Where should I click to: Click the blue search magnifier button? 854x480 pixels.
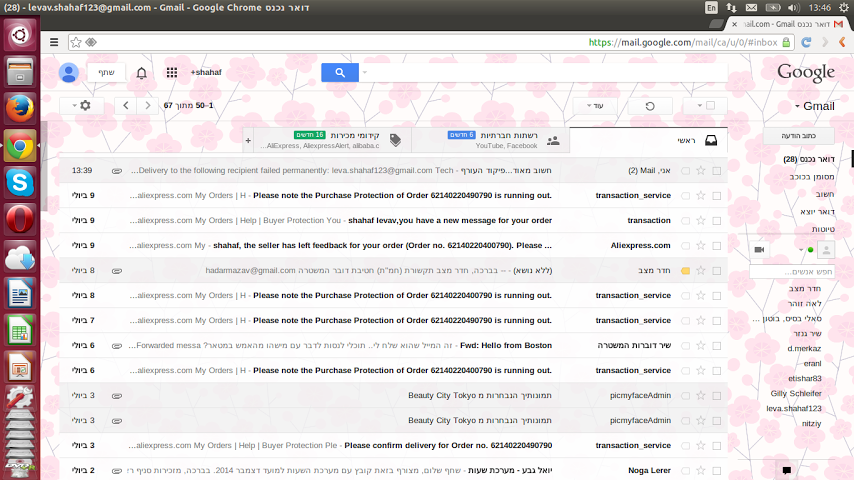click(340, 72)
